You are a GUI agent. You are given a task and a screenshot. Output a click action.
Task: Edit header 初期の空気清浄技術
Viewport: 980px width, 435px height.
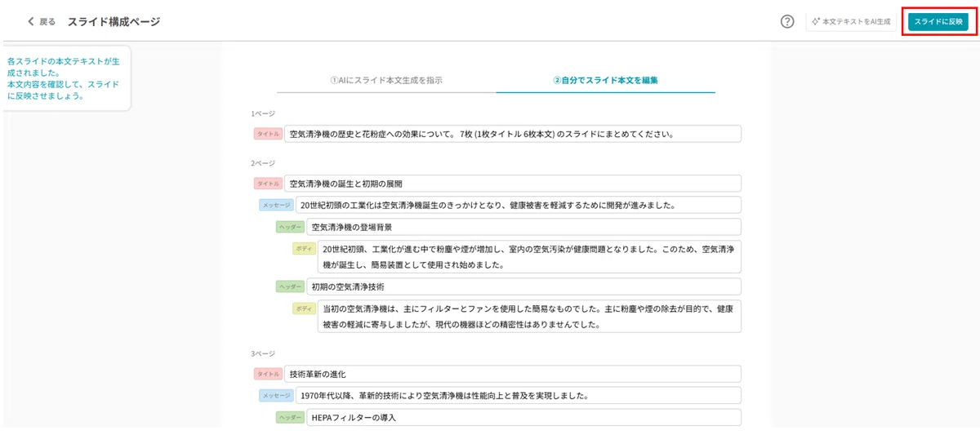(x=524, y=286)
